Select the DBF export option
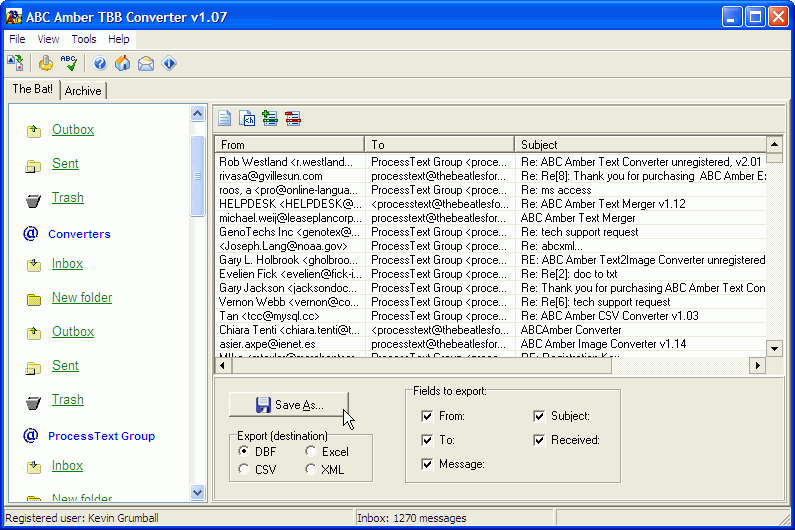The width and height of the screenshot is (795, 530). pyautogui.click(x=244, y=450)
